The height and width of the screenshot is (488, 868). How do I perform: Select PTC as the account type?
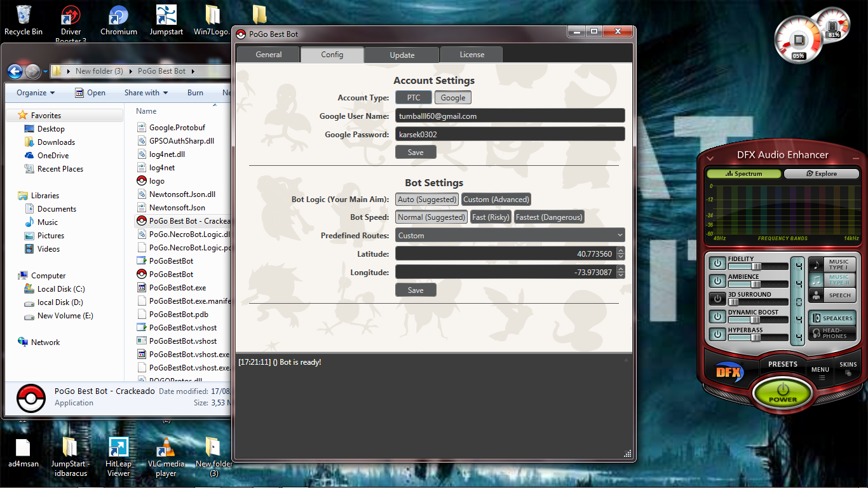tap(414, 97)
